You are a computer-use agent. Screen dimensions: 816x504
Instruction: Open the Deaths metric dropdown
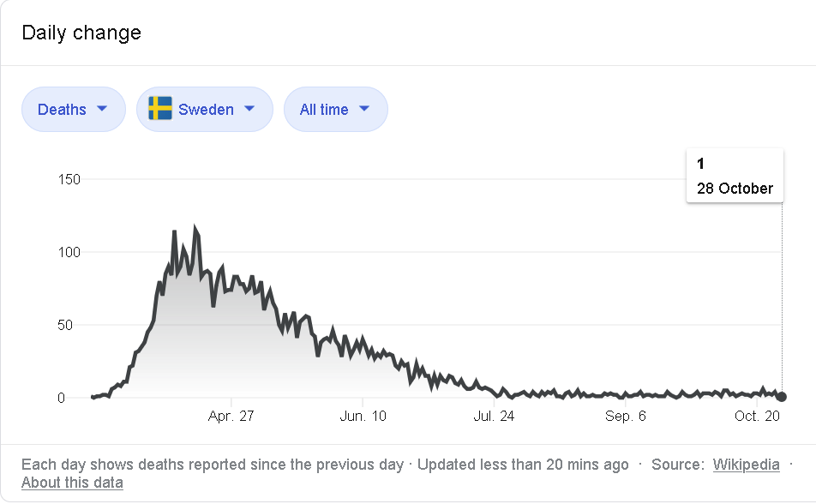click(74, 110)
